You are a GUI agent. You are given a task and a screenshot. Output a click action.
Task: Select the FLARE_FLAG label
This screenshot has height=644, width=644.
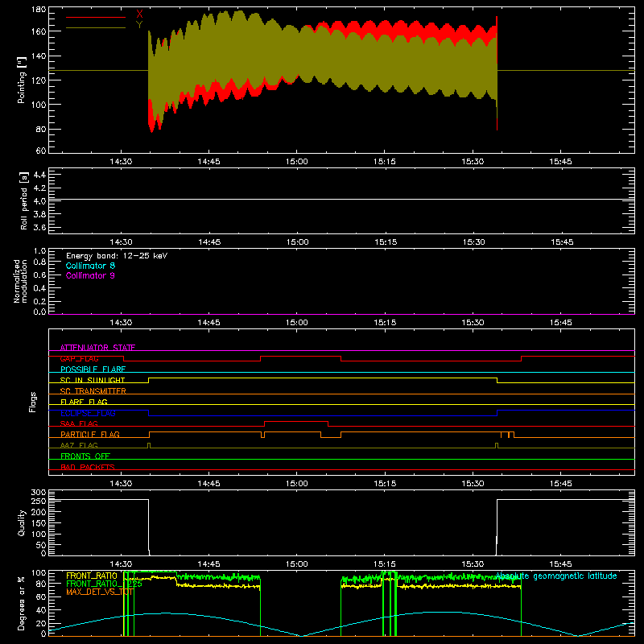84,402
